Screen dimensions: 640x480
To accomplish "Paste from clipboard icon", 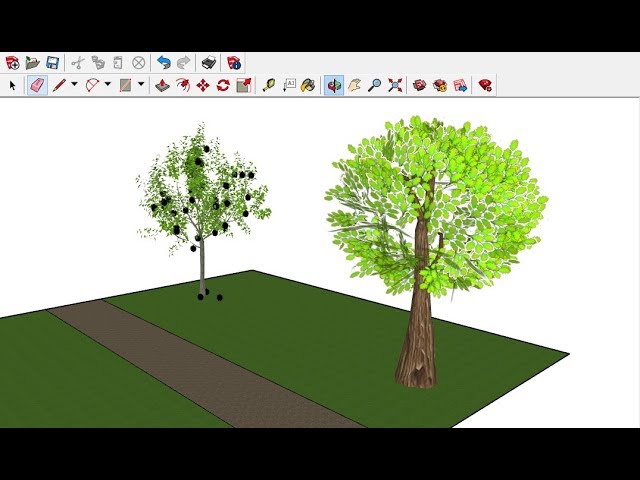I will point(118,63).
